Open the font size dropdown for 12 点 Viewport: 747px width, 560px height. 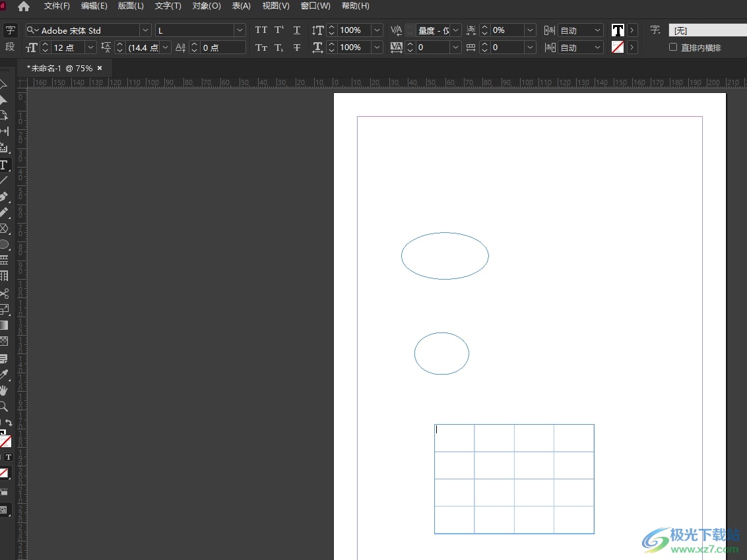point(90,47)
